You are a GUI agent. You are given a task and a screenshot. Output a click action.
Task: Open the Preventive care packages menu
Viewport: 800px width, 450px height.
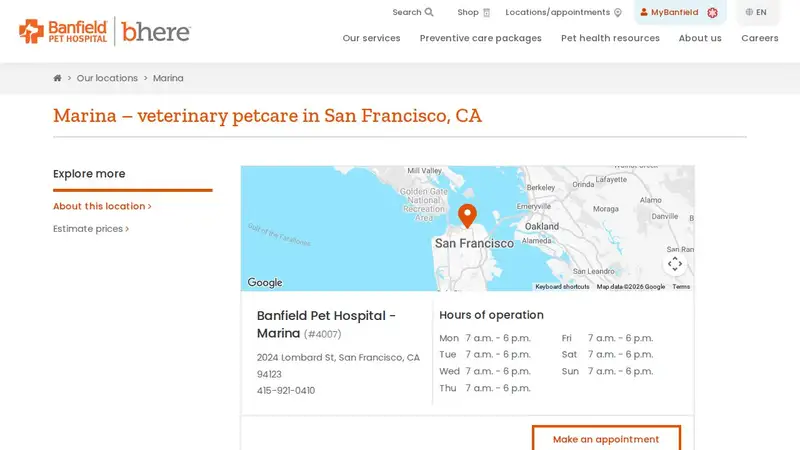tap(481, 38)
